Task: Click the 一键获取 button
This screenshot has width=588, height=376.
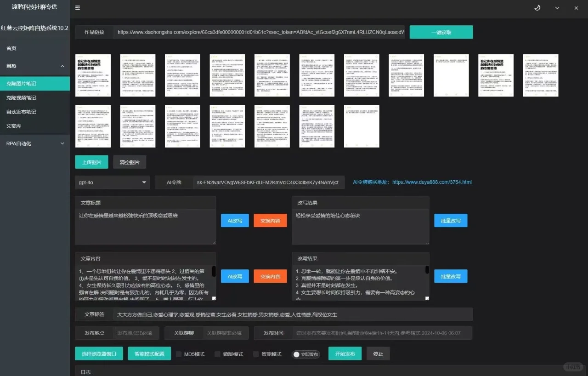Action: tap(441, 32)
